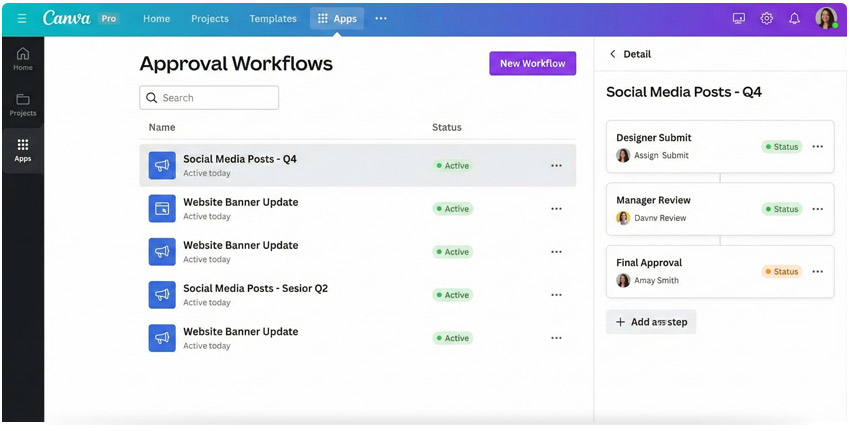Click the Social Media Posts - Q4 detail title

point(684,92)
